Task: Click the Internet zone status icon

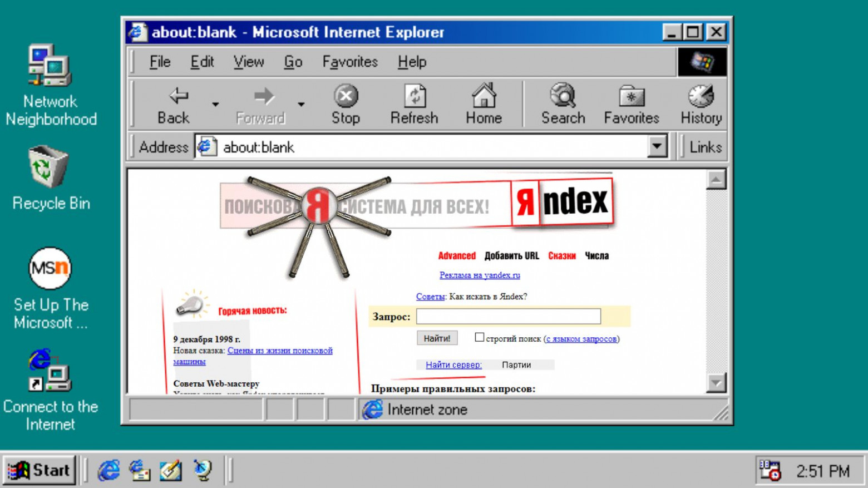Action: pyautogui.click(x=373, y=410)
